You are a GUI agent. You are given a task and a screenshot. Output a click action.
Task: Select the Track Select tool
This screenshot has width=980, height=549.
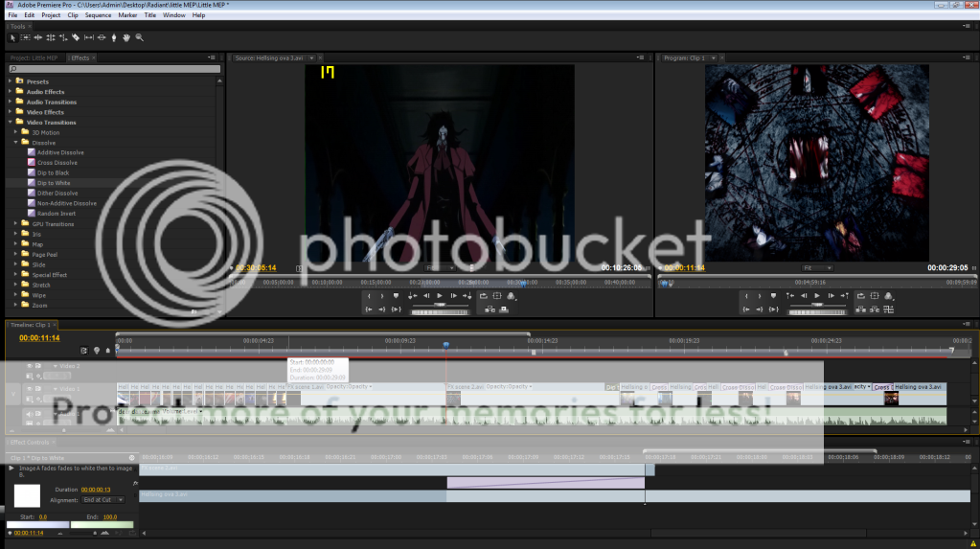click(x=25, y=38)
